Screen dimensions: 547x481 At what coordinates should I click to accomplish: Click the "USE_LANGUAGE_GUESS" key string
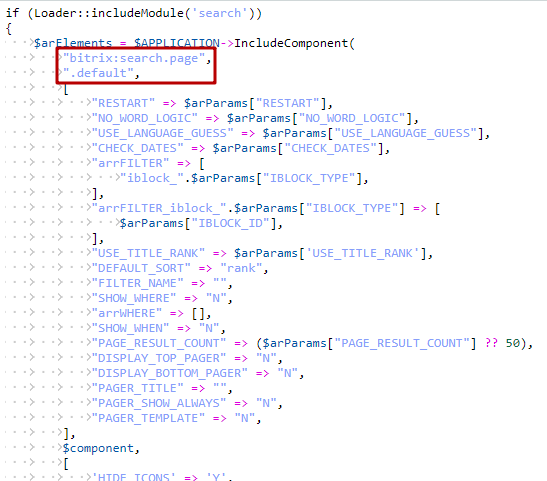[163, 133]
